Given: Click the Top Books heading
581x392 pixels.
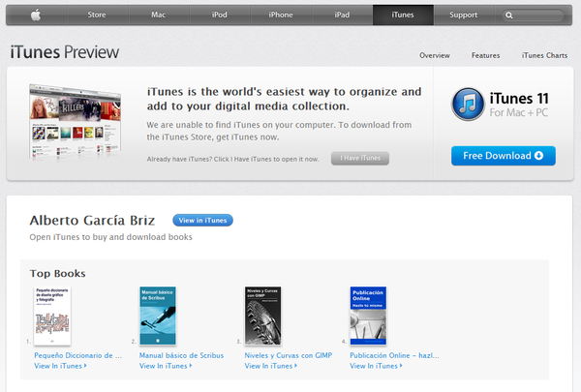Looking at the screenshot, I should 58,274.
